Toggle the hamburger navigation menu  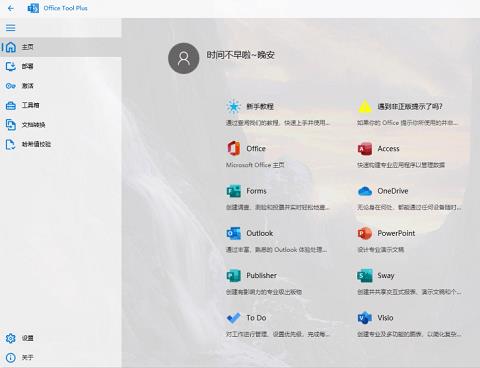coord(11,28)
